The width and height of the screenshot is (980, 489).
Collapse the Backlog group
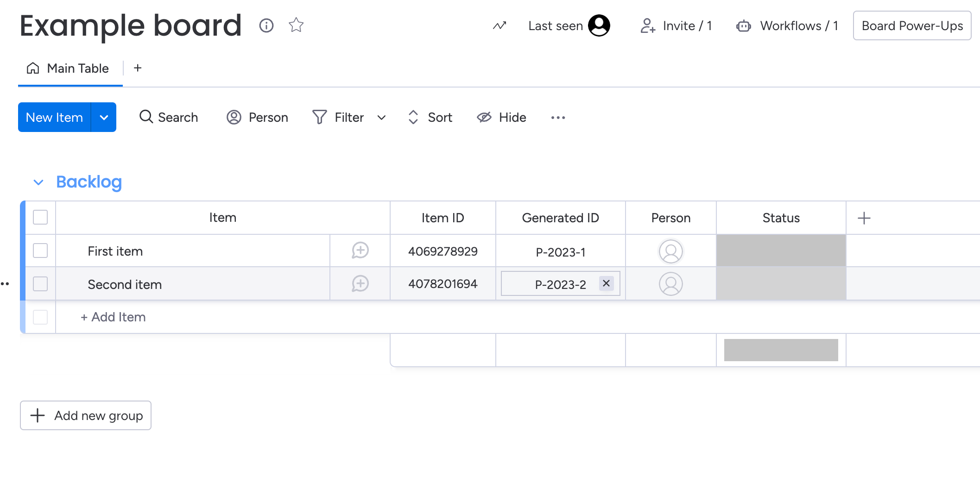point(38,182)
